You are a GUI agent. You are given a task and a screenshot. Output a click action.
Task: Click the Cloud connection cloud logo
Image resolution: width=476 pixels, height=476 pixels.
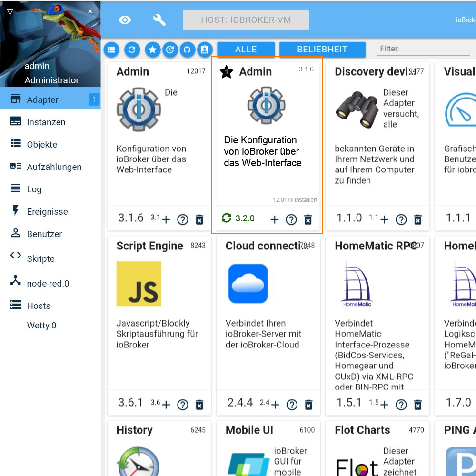click(x=248, y=284)
